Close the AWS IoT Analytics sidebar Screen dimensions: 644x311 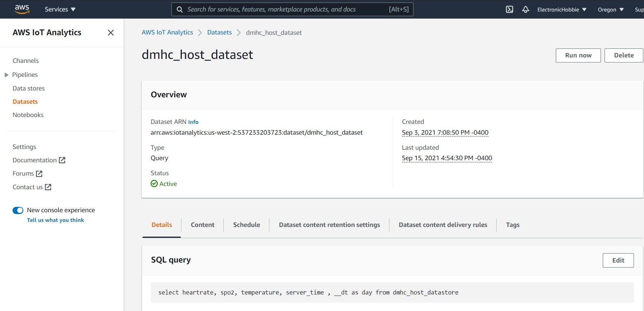111,33
